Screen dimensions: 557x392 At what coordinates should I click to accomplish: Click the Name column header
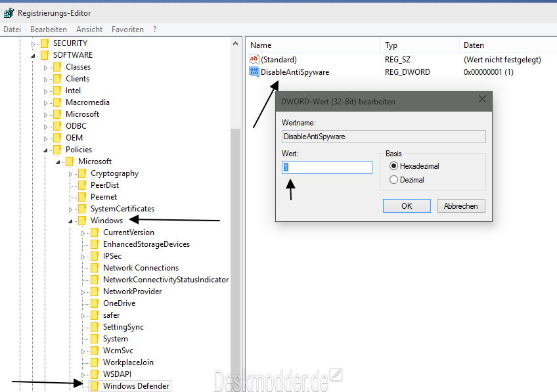[x=313, y=45]
